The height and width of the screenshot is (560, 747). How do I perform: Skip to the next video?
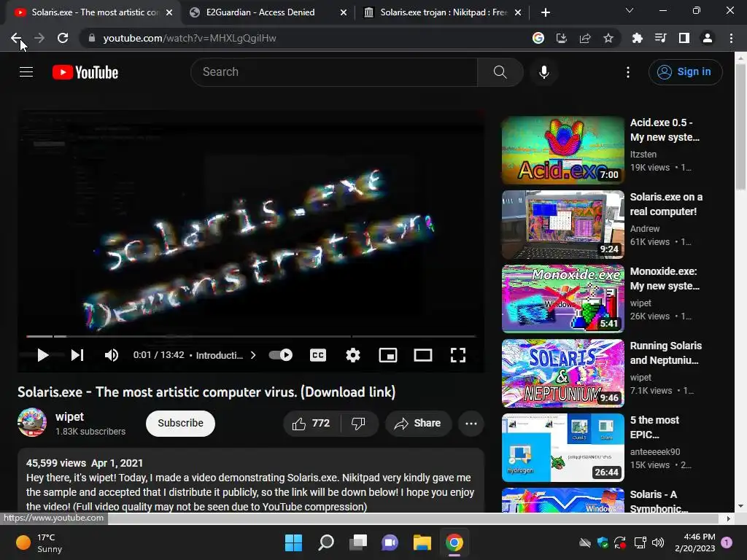click(77, 355)
